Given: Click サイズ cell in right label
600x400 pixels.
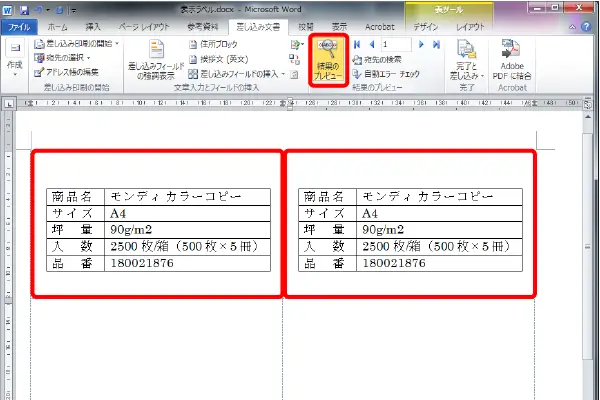Looking at the screenshot, I should click(328, 214).
